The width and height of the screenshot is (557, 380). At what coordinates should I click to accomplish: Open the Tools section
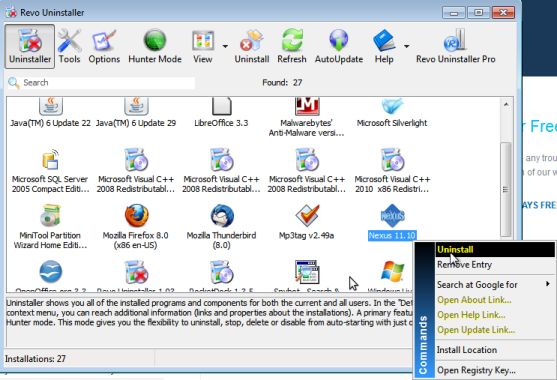point(69,46)
